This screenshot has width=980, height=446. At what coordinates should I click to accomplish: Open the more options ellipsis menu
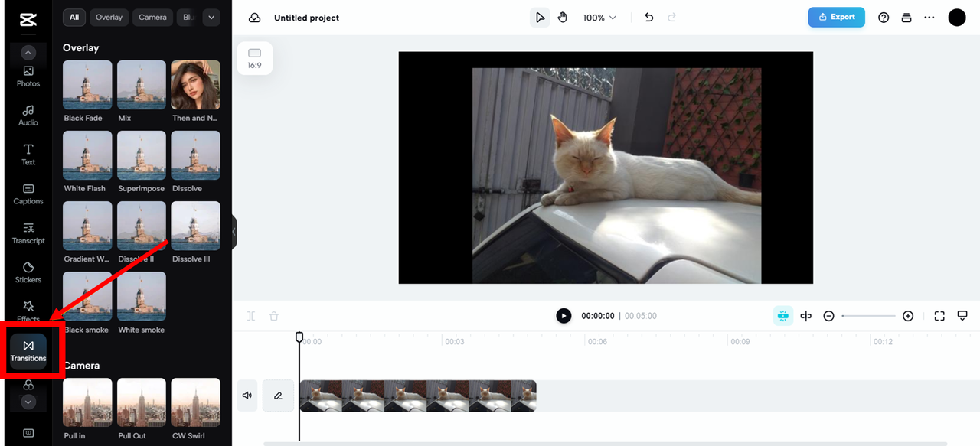pos(929,18)
